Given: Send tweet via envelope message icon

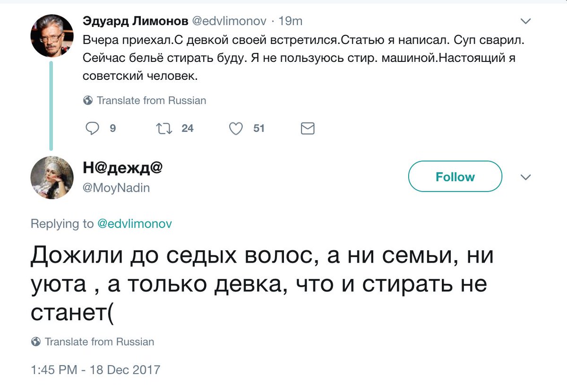Looking at the screenshot, I should click(308, 128).
